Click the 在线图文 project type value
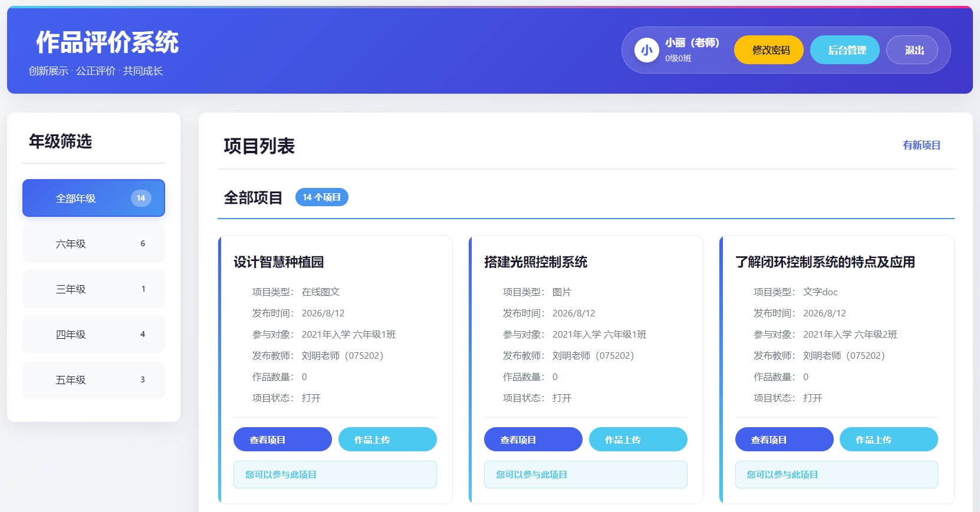Viewport: 980px width, 512px height. (321, 292)
